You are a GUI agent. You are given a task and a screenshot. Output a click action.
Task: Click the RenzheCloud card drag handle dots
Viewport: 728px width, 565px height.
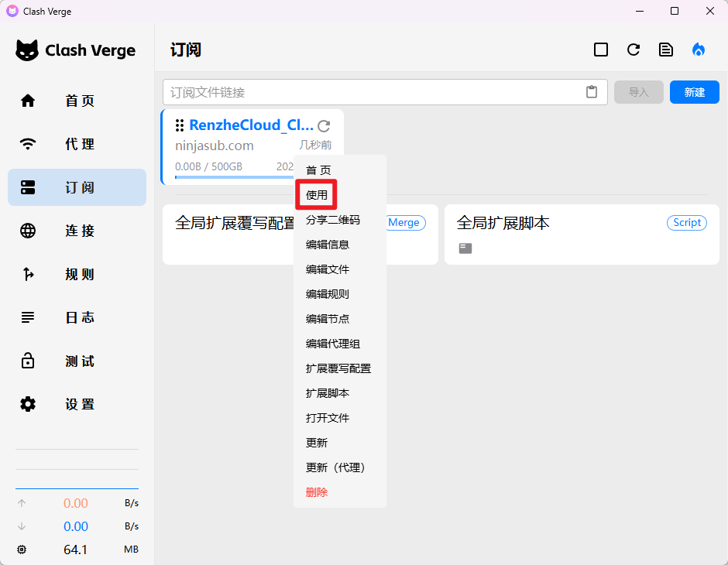[x=180, y=125]
